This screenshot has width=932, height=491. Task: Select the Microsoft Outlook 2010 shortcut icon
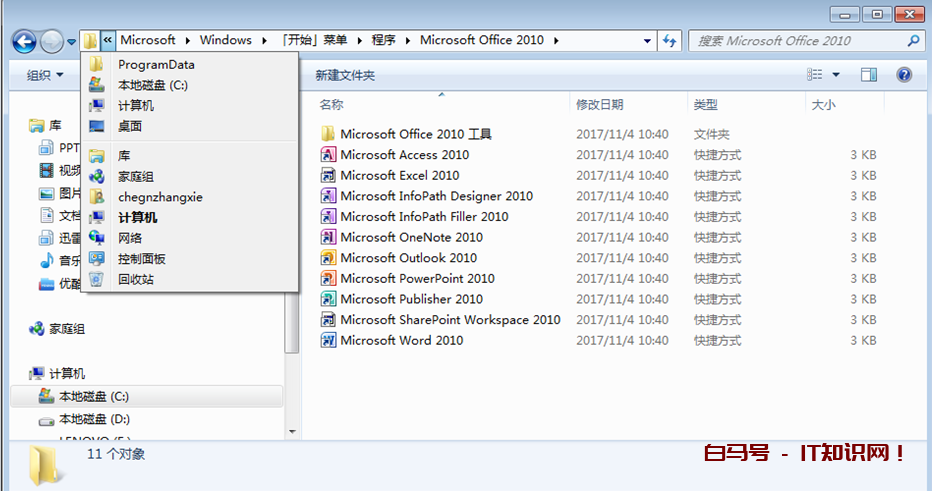pyautogui.click(x=328, y=258)
